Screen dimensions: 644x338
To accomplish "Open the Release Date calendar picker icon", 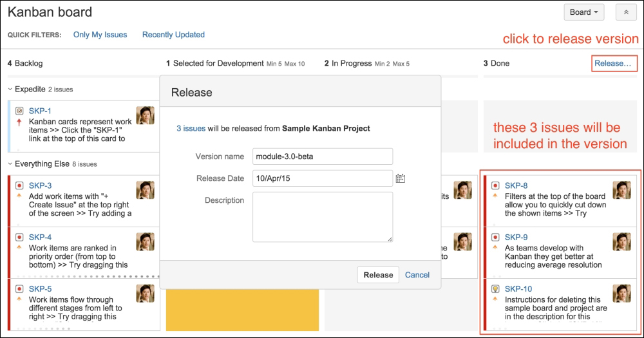I will (x=401, y=178).
